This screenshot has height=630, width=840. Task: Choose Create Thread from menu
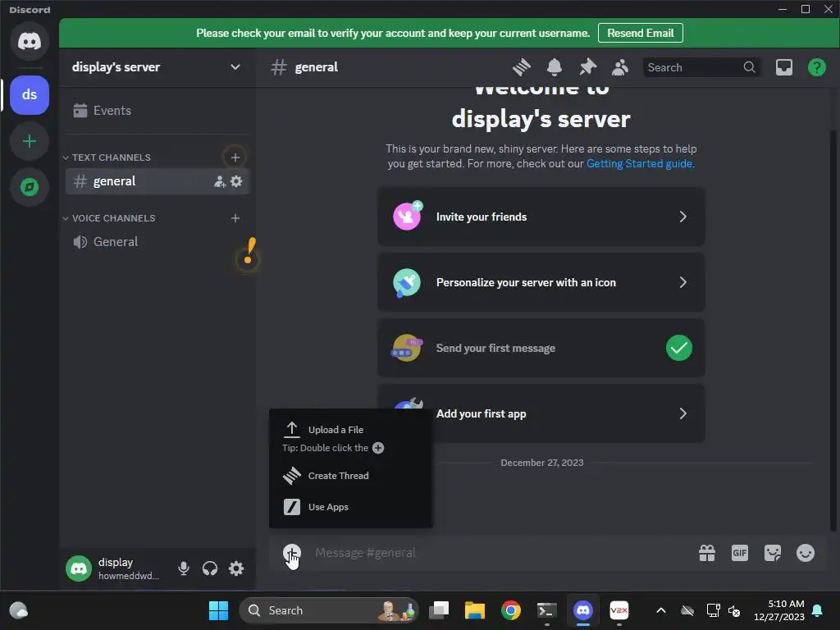click(351, 476)
